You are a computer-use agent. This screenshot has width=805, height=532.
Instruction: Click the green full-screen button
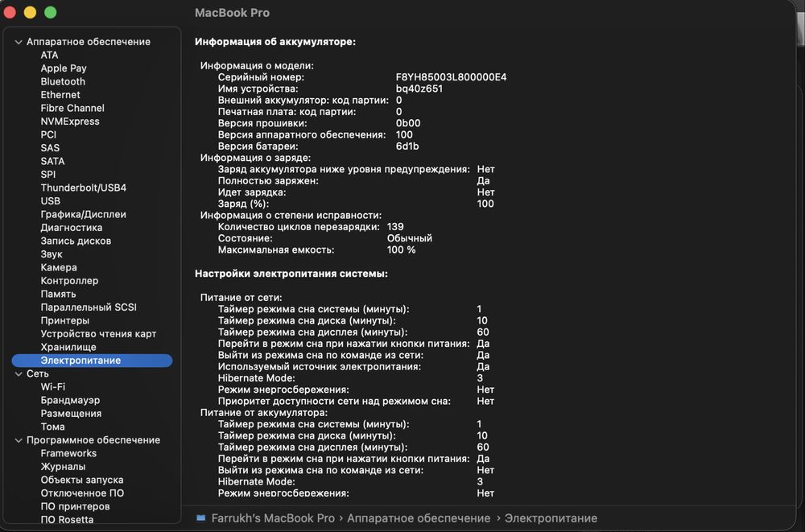(50, 12)
